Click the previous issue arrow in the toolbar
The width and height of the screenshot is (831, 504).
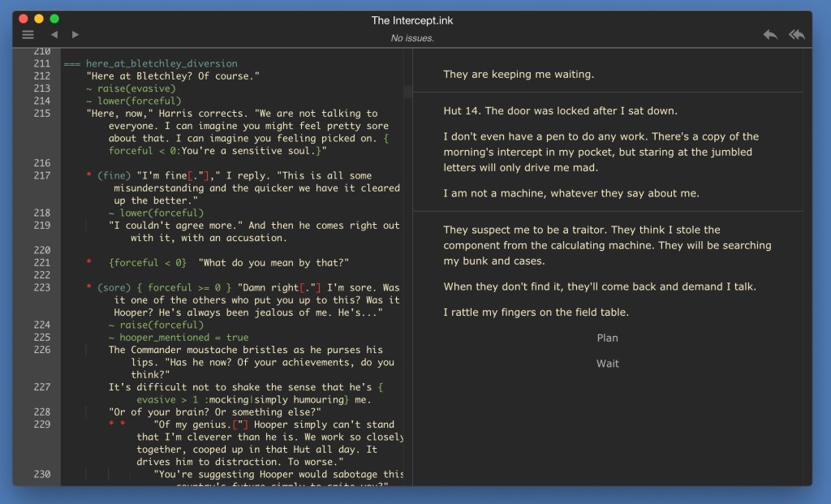55,34
